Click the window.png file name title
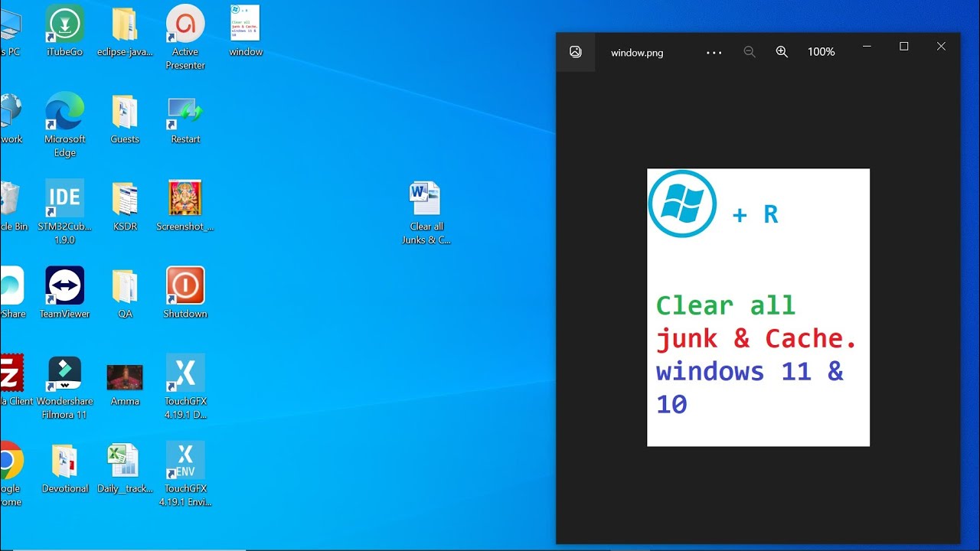The image size is (980, 551). tap(637, 53)
